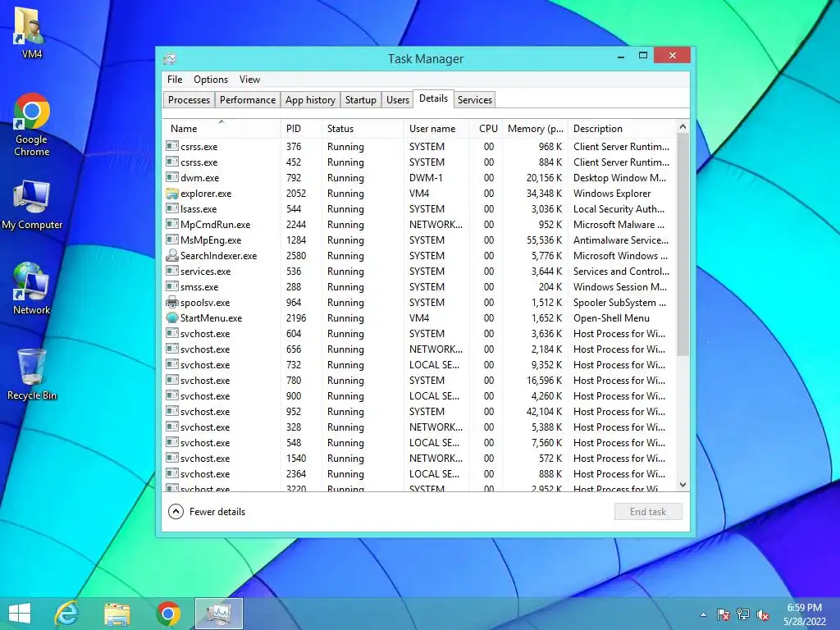Sort by the CPU column header

click(487, 129)
